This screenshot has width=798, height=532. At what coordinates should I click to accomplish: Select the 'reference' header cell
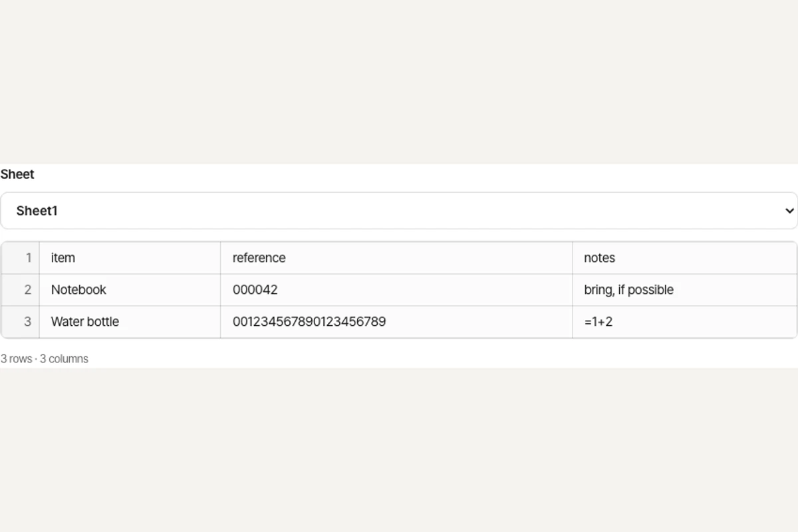tap(396, 258)
